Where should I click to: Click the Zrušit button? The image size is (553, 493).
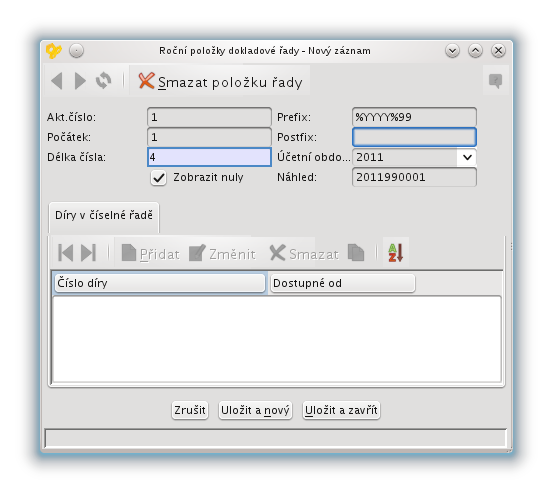[x=190, y=410]
